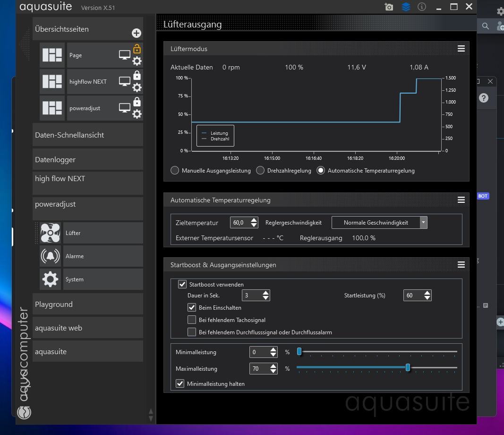Open the Startboost & Ausgangseinstellungen panel menu
This screenshot has height=435, width=504.
(461, 264)
